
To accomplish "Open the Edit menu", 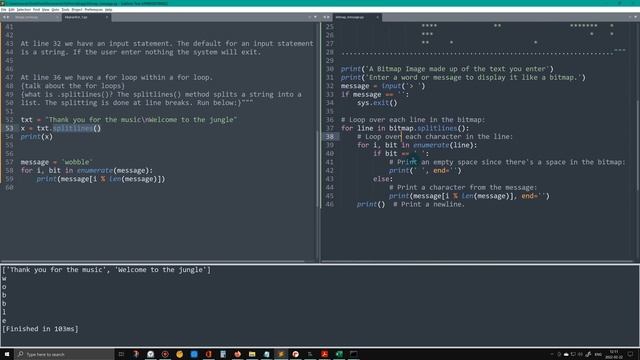I will tap(11, 9).
